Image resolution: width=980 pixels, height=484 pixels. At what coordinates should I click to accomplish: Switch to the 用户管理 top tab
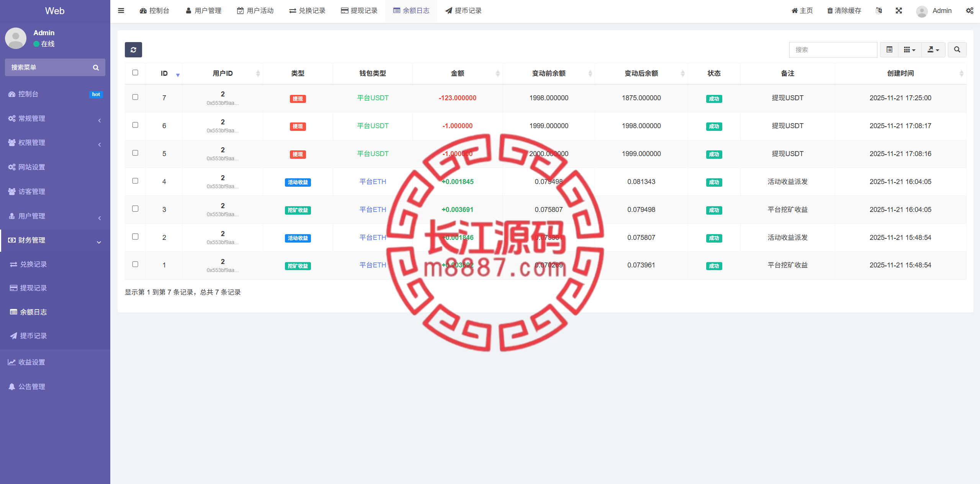coord(204,11)
